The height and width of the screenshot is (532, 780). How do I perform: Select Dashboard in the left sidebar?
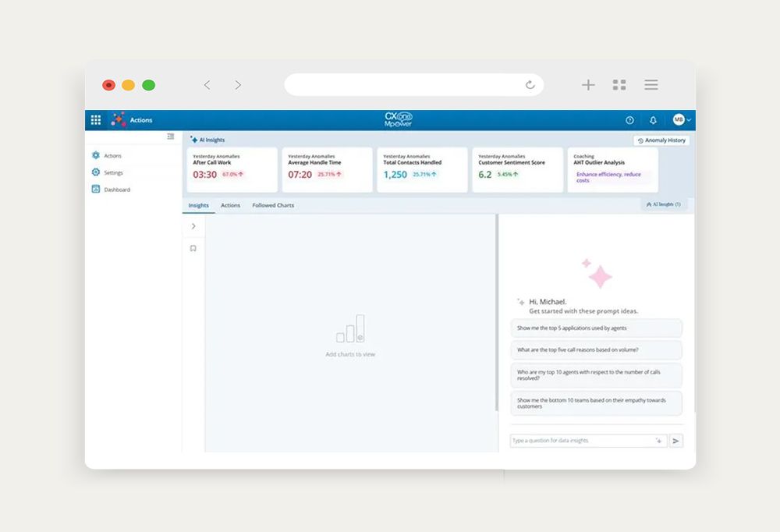pyautogui.click(x=117, y=190)
